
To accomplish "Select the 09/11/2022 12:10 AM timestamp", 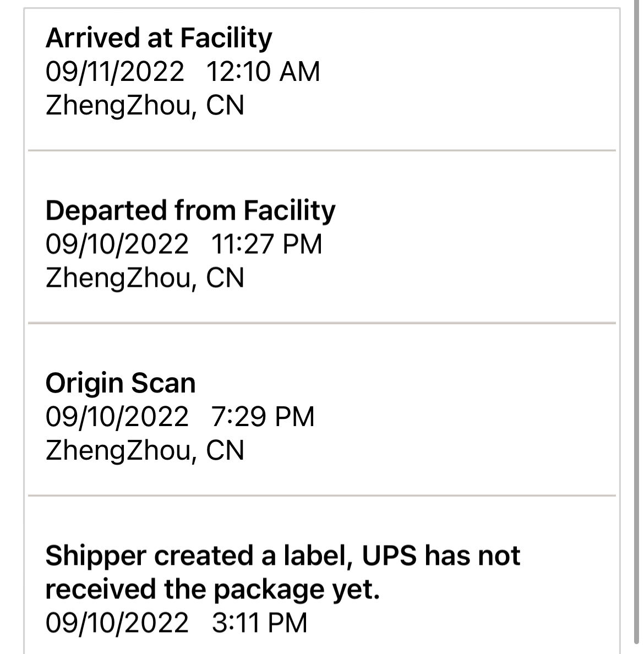I will click(x=183, y=72).
